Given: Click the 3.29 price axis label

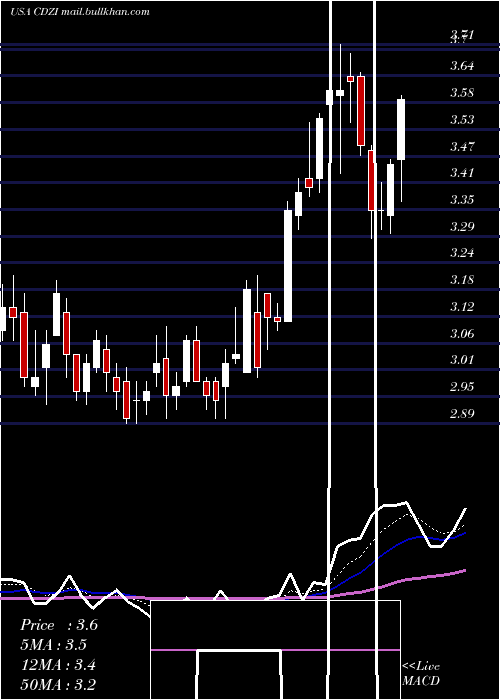Looking at the screenshot, I should click(462, 226).
